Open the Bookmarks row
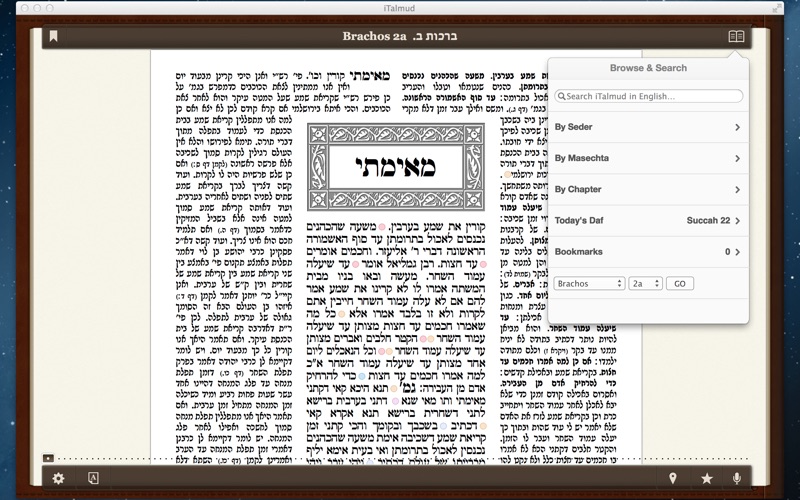800x500 pixels. (648, 252)
